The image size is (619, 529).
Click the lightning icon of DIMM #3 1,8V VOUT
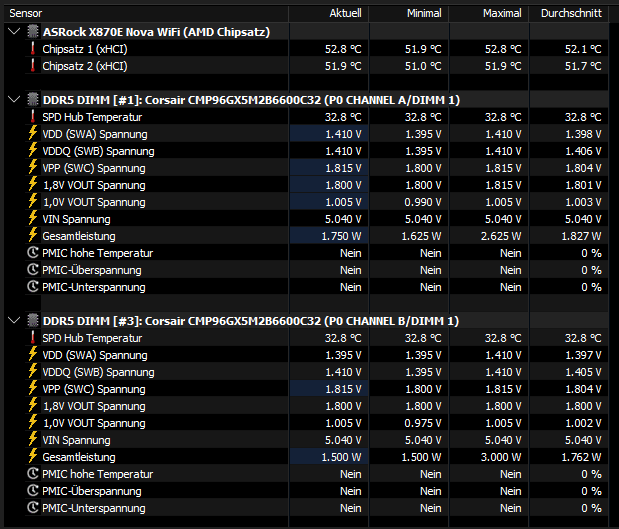33,405
